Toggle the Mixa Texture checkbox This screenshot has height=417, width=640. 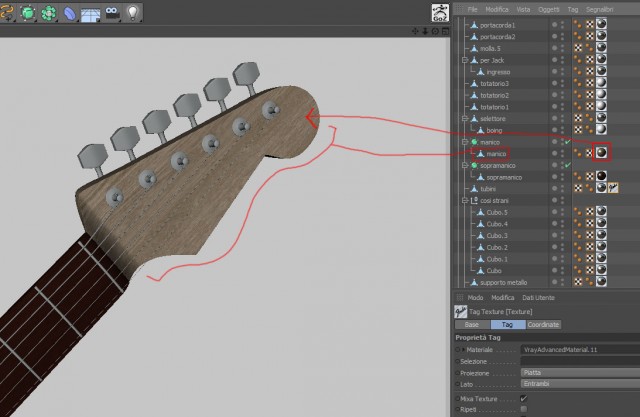[524, 398]
